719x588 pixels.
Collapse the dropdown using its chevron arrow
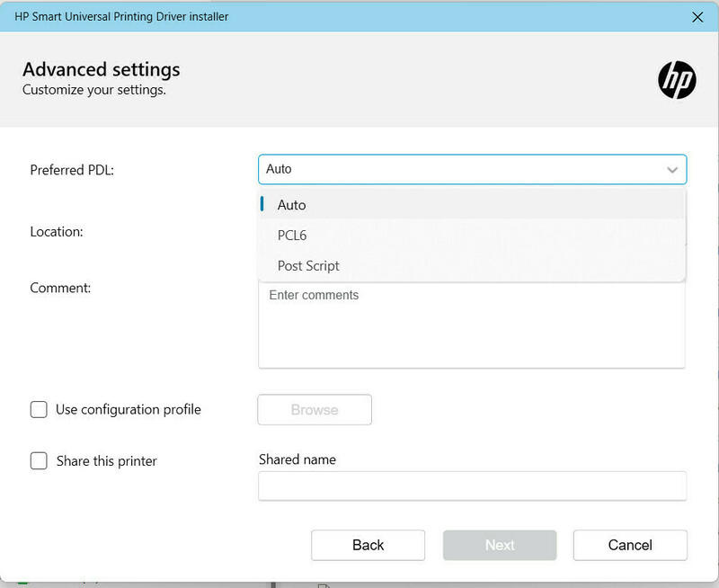click(671, 169)
